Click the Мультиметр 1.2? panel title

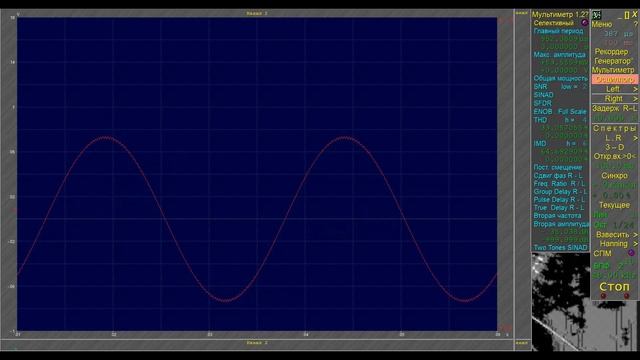click(x=560, y=14)
